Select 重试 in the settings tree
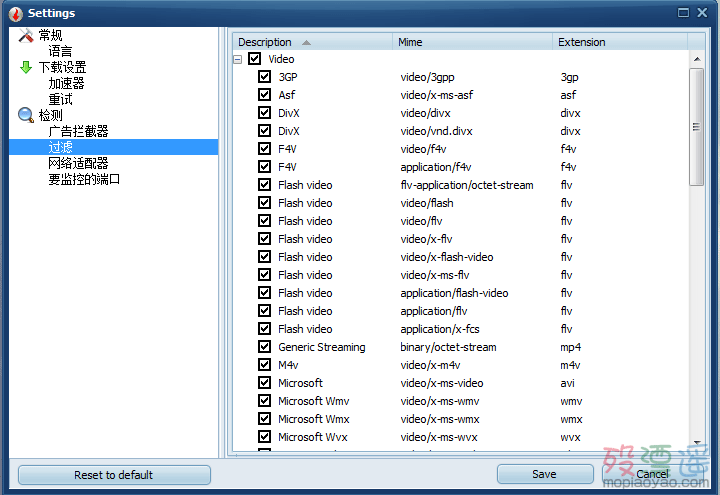The width and height of the screenshot is (720, 495). [60, 99]
